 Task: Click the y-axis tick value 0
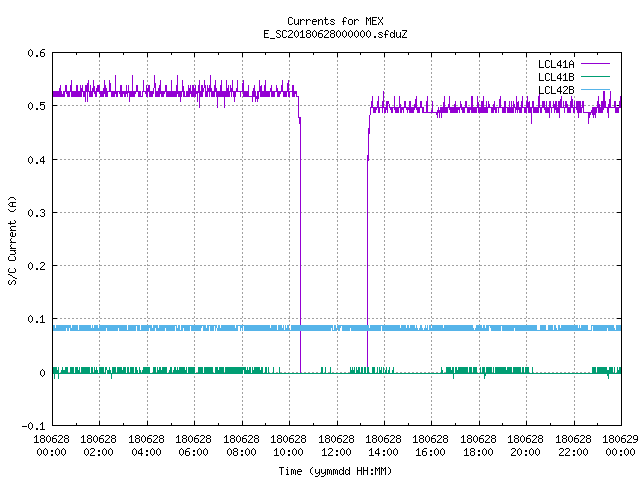point(42,373)
